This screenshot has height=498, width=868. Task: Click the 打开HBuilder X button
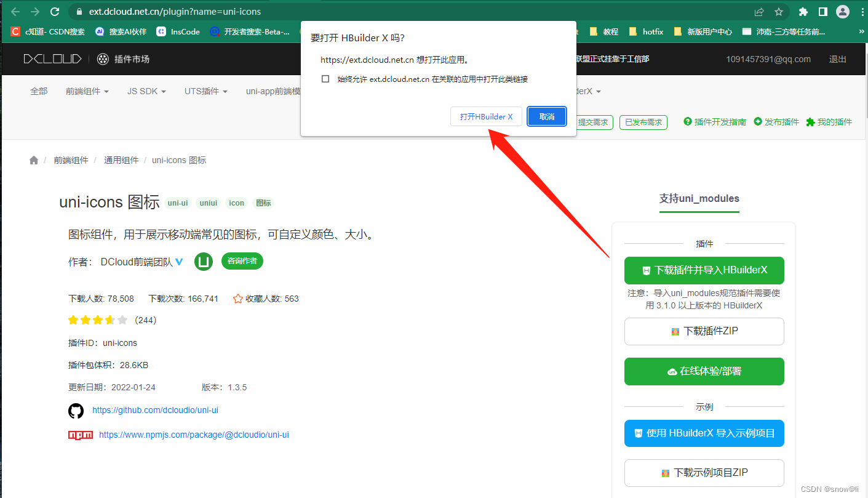click(486, 116)
